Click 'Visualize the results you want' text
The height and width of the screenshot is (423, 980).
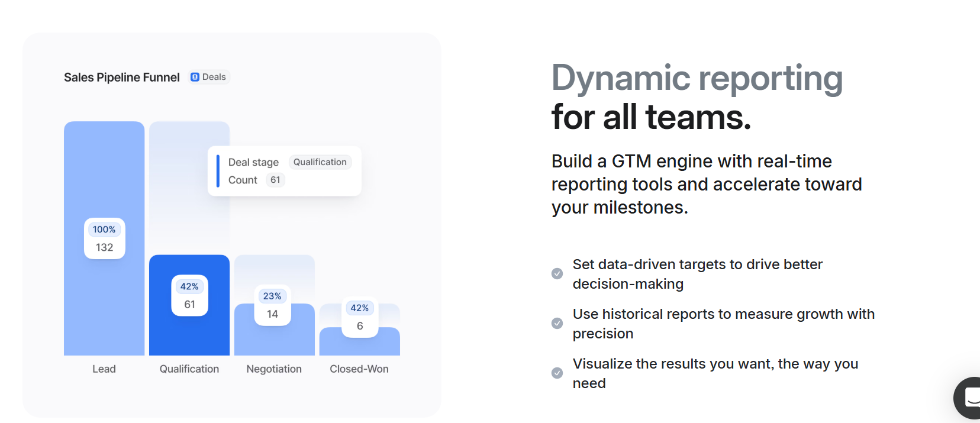click(715, 373)
